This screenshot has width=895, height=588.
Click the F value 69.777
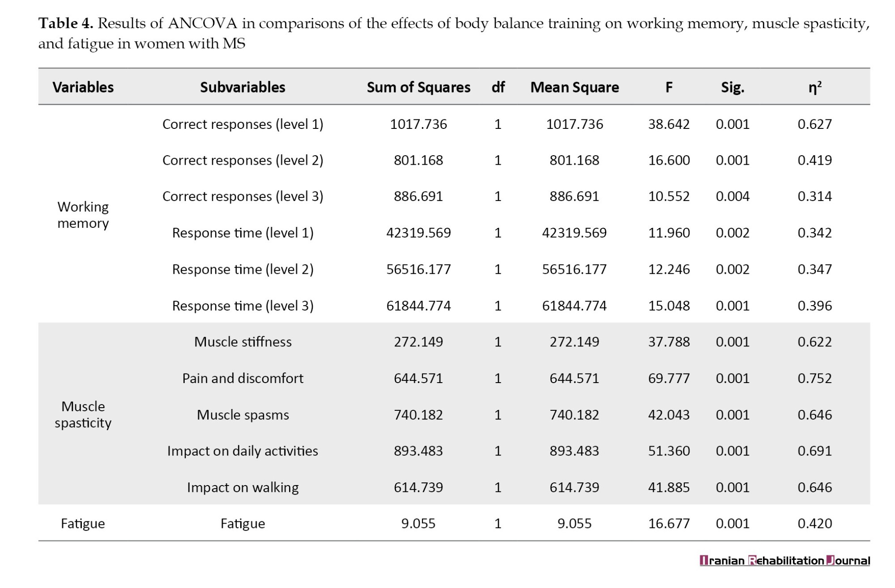[669, 379]
